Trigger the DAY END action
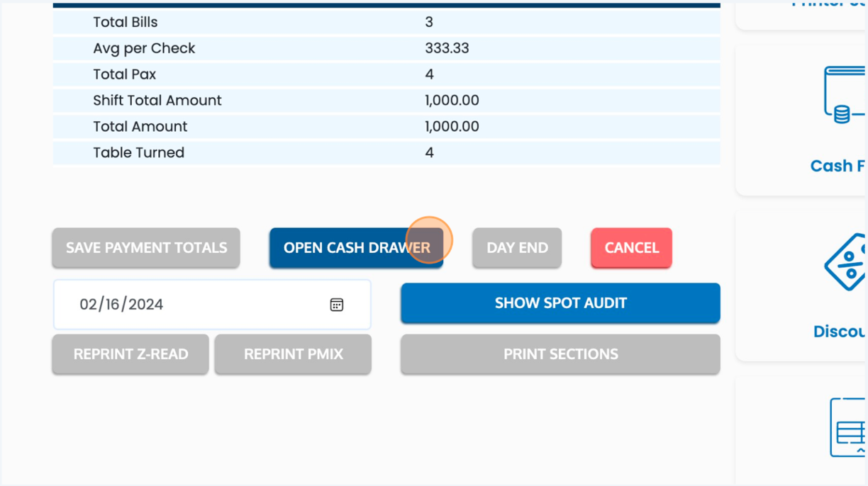Viewport: 868px width, 486px height. pos(516,248)
